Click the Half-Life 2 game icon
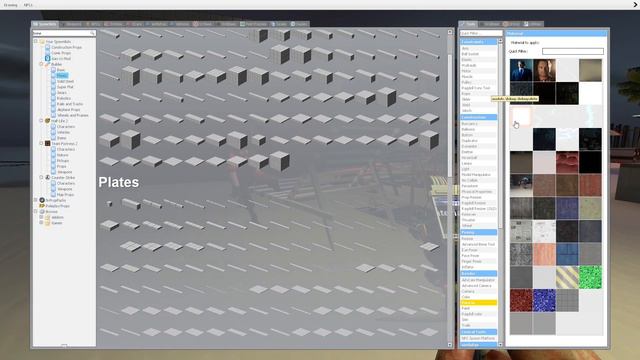The height and width of the screenshot is (360, 640). pyautogui.click(x=47, y=121)
